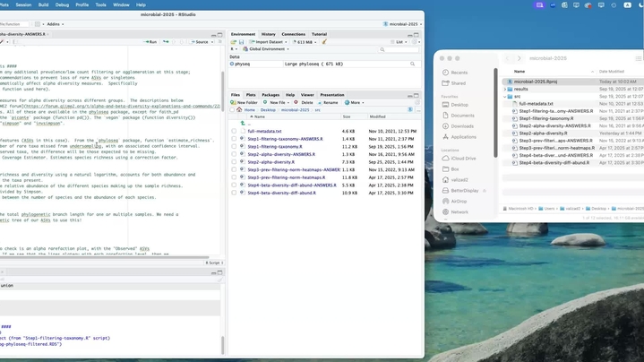Select Downloads in Finder sidebar
The image size is (644, 362).
click(x=463, y=125)
